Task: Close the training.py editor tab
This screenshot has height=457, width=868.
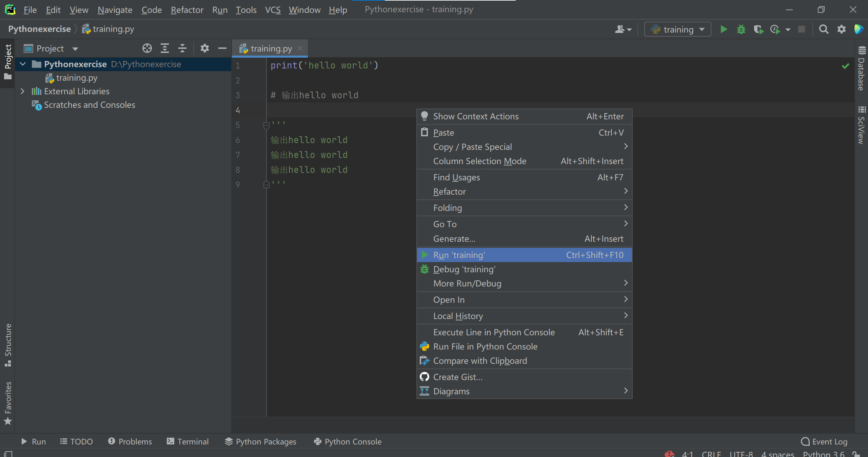Action: [300, 48]
